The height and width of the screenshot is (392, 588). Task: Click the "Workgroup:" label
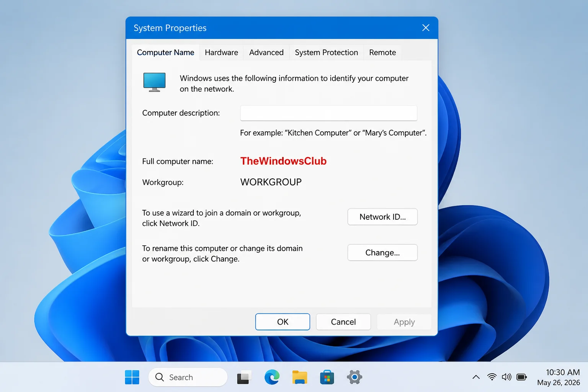(x=163, y=182)
